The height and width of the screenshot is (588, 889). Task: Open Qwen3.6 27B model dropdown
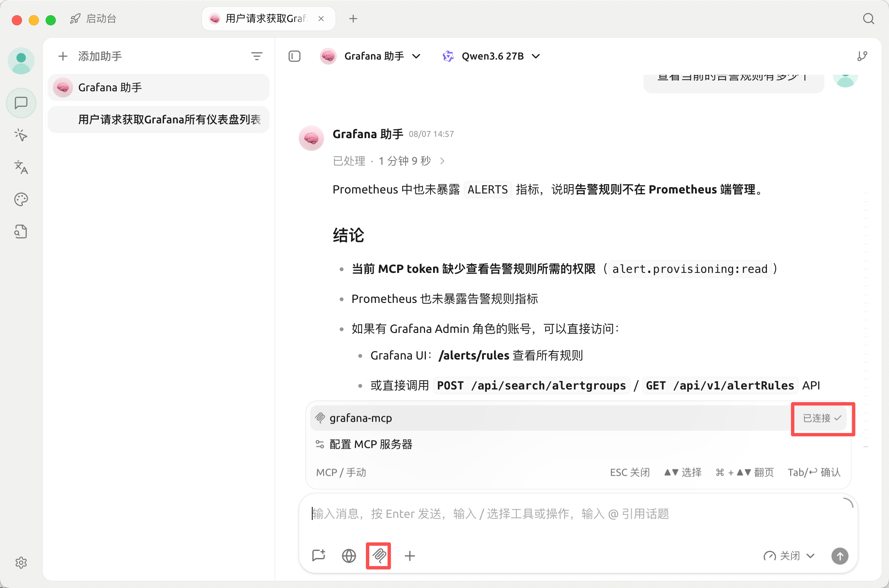[491, 56]
